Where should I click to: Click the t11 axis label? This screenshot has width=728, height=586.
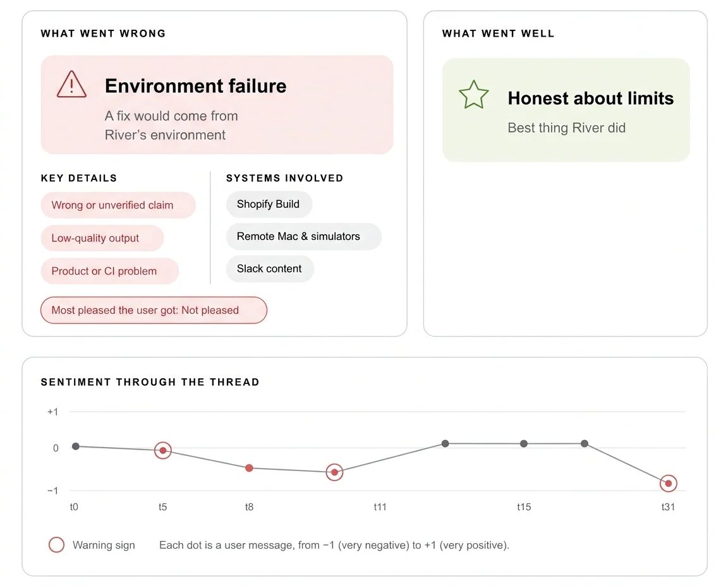coord(380,507)
